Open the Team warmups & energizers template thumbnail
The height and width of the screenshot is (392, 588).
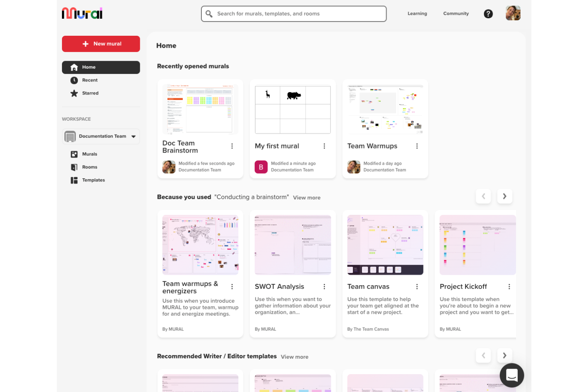pyautogui.click(x=200, y=245)
